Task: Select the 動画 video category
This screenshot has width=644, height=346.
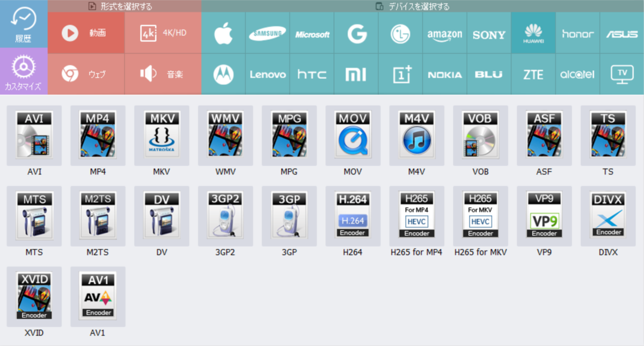Action: (x=86, y=33)
